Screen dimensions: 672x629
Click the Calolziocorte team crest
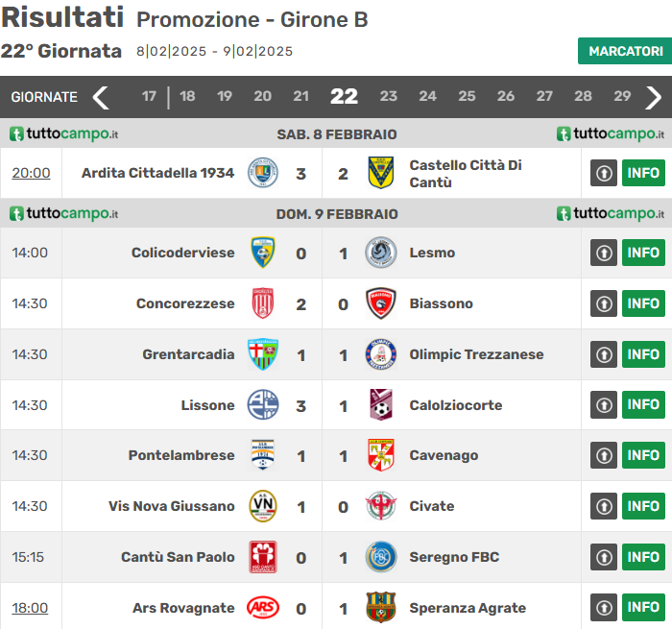[x=381, y=405]
